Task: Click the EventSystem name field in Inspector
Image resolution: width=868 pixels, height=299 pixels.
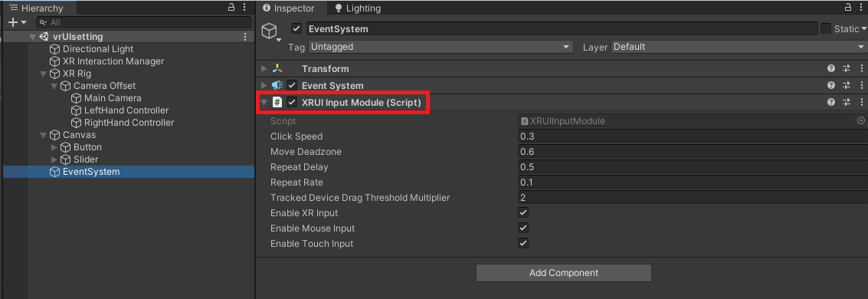Action: pyautogui.click(x=562, y=29)
